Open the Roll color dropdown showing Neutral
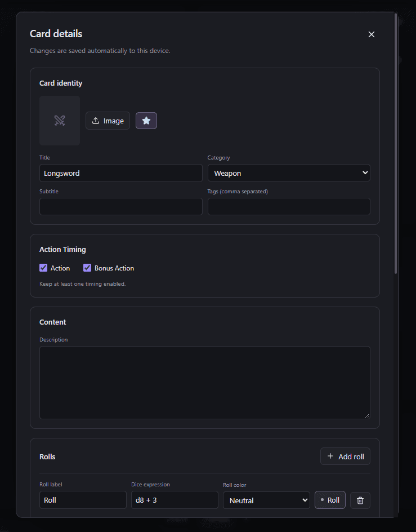Screen dimensions: 416x532 coord(266,500)
